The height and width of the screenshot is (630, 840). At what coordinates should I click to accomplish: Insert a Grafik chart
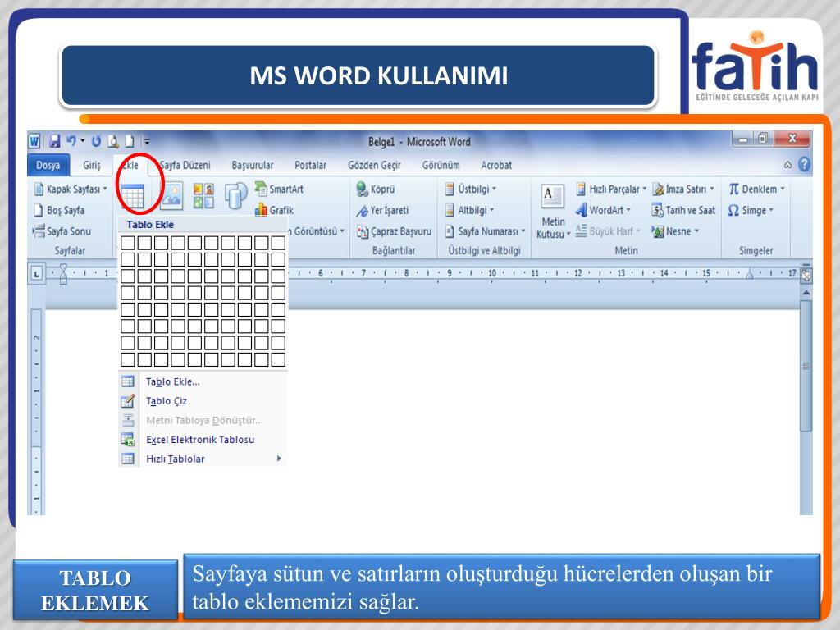(275, 210)
